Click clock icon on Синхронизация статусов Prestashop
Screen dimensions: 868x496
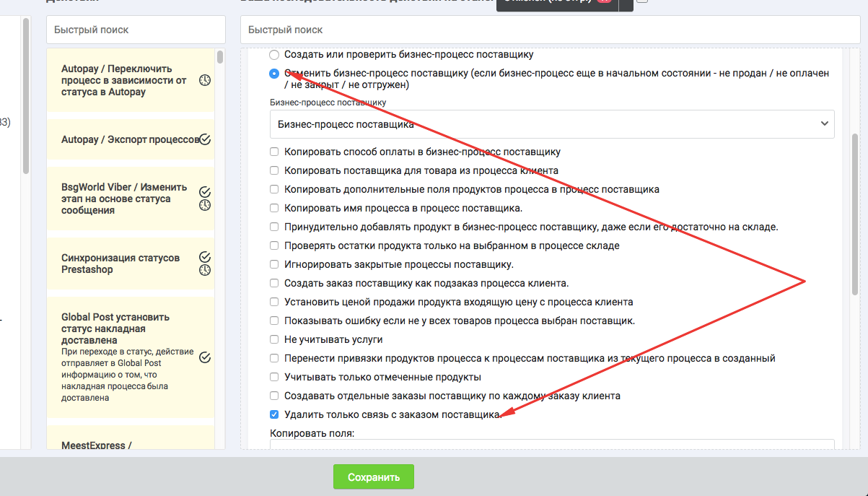coord(205,270)
